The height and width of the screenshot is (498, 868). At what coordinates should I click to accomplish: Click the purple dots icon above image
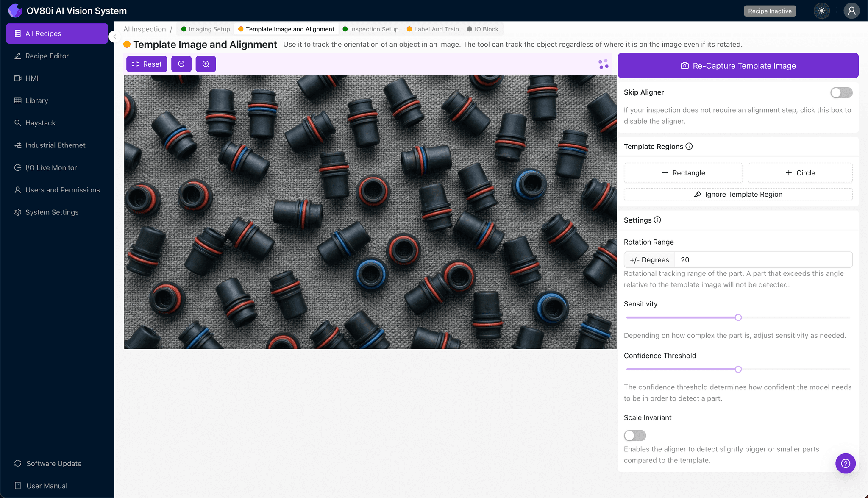[604, 64]
